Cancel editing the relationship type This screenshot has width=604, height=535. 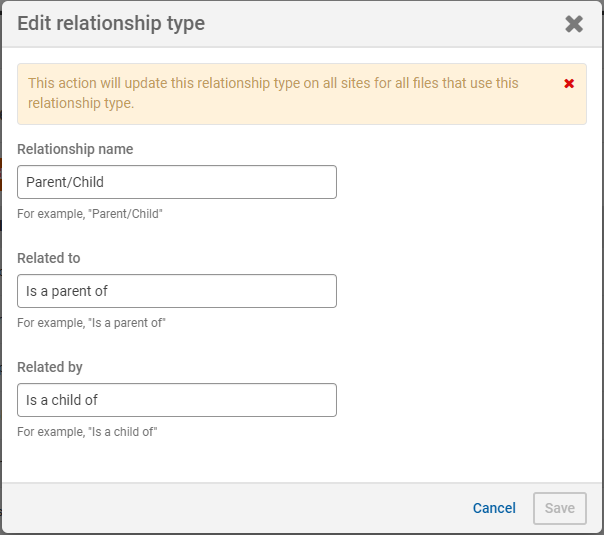[x=494, y=508]
